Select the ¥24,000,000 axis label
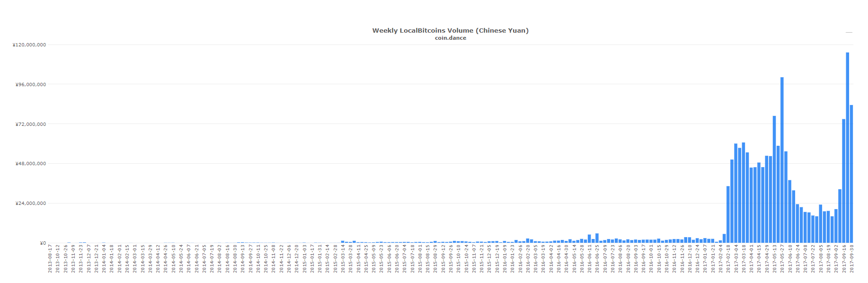The height and width of the screenshot is (283, 868). (31, 203)
